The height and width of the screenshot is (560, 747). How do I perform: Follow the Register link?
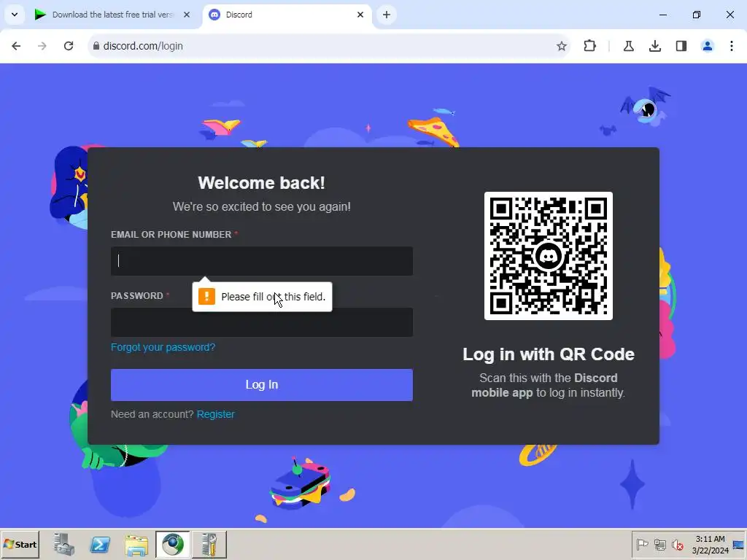[x=216, y=414]
